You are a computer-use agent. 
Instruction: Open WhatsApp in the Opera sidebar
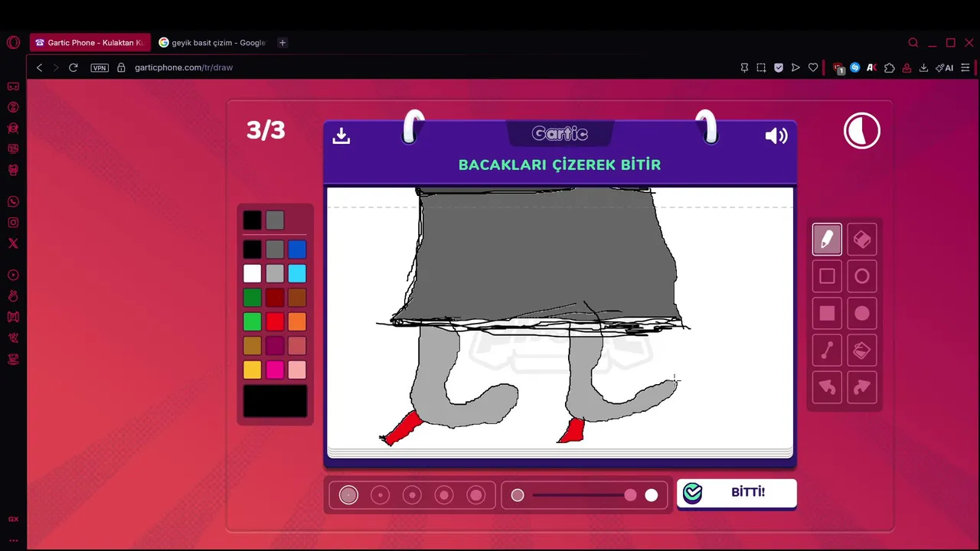(x=13, y=202)
